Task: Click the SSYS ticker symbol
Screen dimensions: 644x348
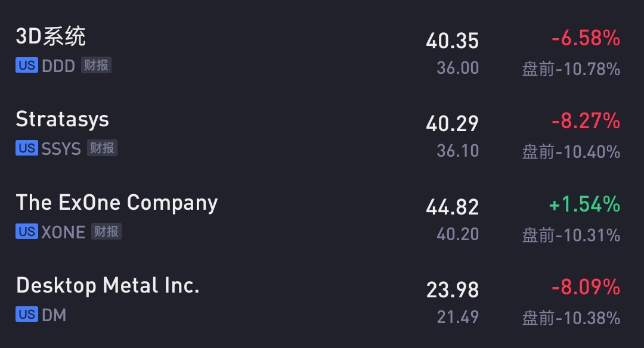Action: pos(61,148)
